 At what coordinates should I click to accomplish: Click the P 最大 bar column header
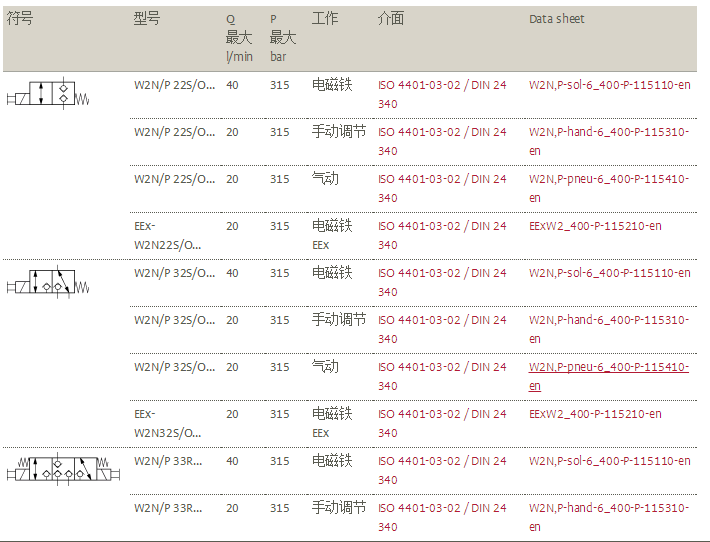click(x=283, y=38)
